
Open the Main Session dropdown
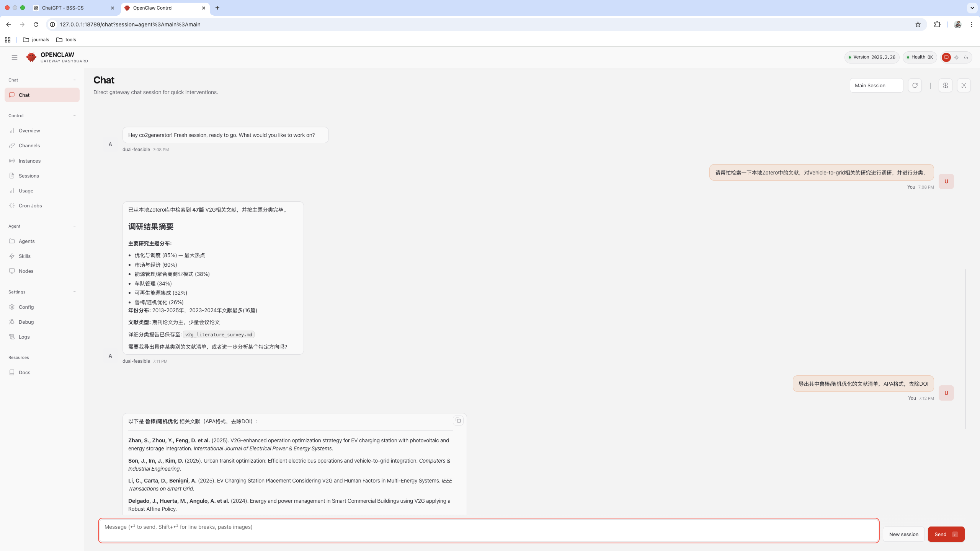[x=876, y=85]
